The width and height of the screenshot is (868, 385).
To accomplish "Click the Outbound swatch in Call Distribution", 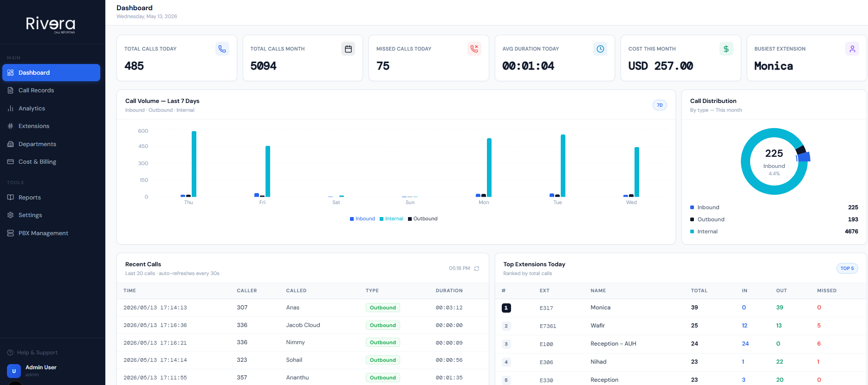I will [692, 219].
